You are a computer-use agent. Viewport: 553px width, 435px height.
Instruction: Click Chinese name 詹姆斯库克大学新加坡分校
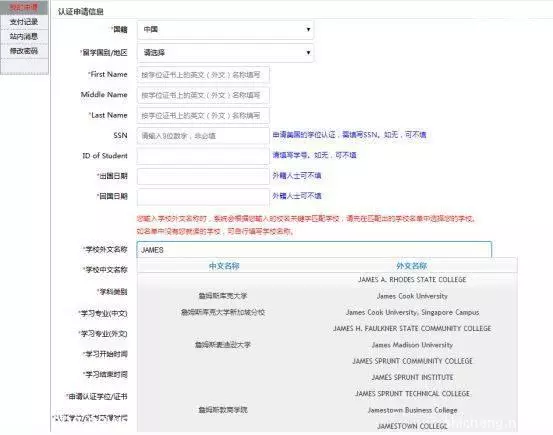(223, 312)
